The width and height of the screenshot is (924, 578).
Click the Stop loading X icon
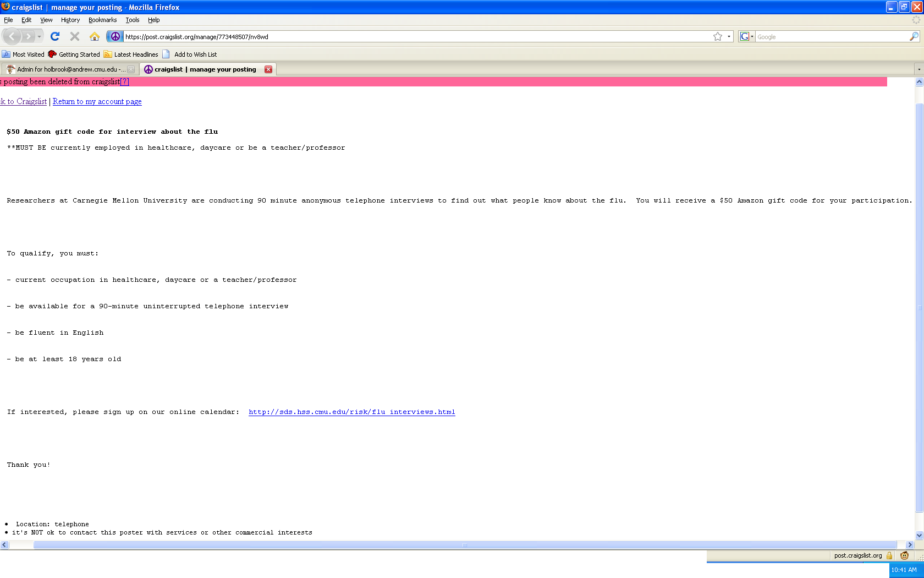75,36
